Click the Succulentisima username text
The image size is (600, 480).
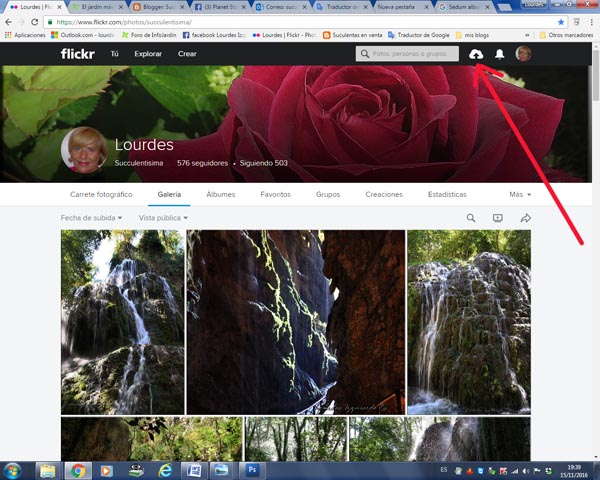(x=139, y=163)
